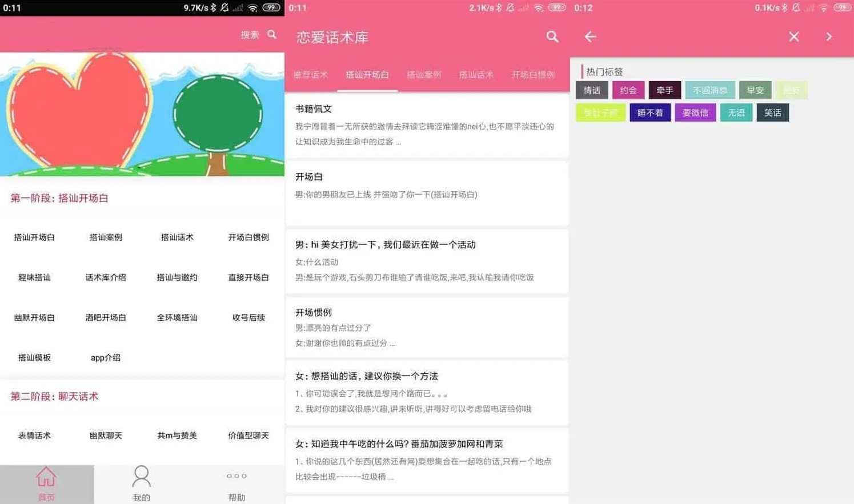Toggle the 睡不着 tag filter

[649, 112]
